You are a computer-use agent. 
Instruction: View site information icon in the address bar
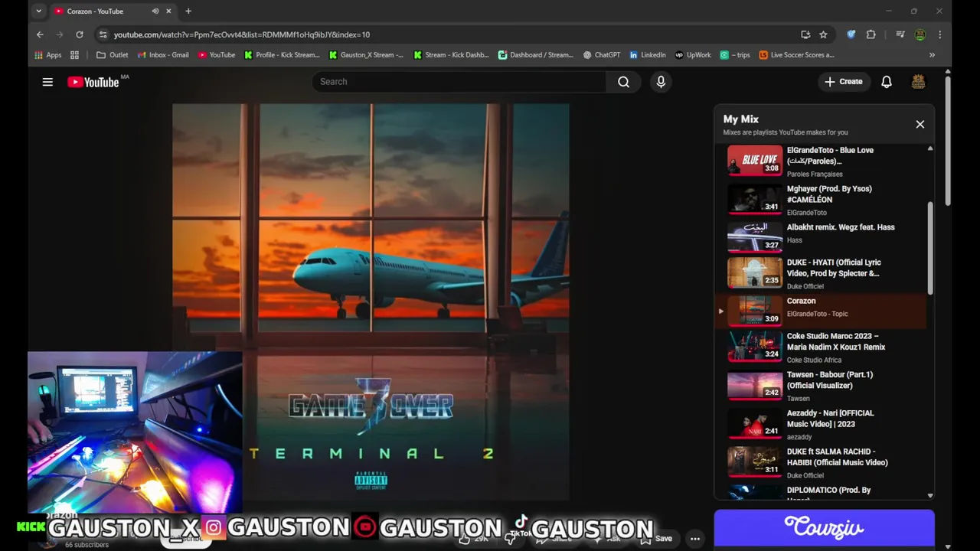[x=103, y=34]
